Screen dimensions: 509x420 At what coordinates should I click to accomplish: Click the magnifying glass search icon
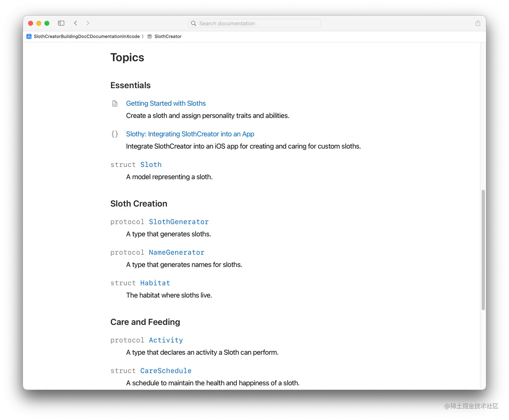[x=194, y=24]
